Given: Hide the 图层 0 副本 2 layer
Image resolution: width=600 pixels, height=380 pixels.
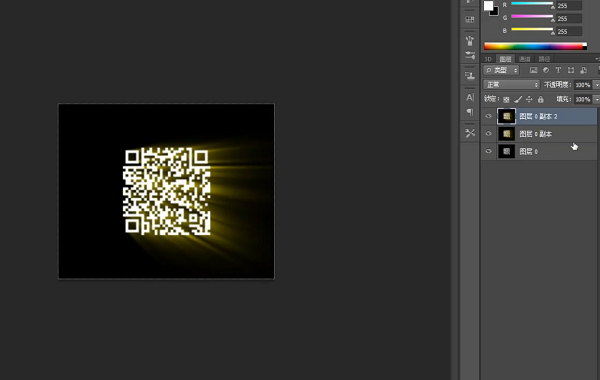Looking at the screenshot, I should [488, 116].
